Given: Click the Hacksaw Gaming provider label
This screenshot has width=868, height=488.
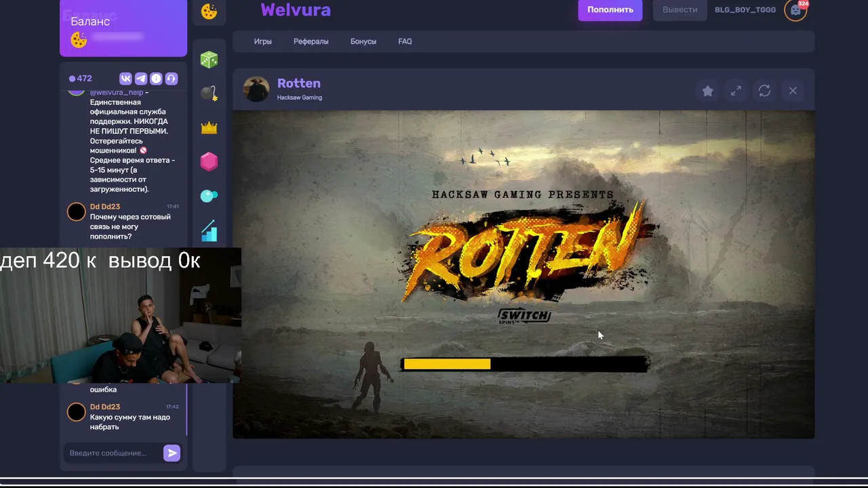Looking at the screenshot, I should click(x=300, y=98).
